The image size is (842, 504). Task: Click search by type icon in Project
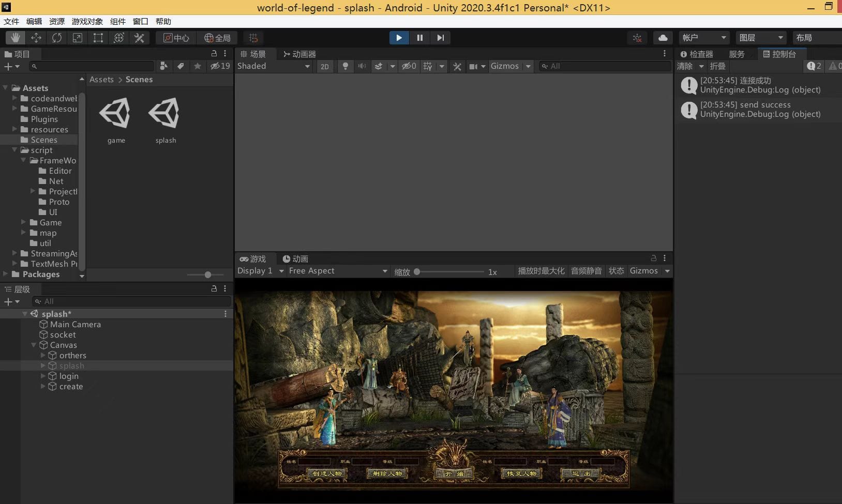[x=163, y=66]
